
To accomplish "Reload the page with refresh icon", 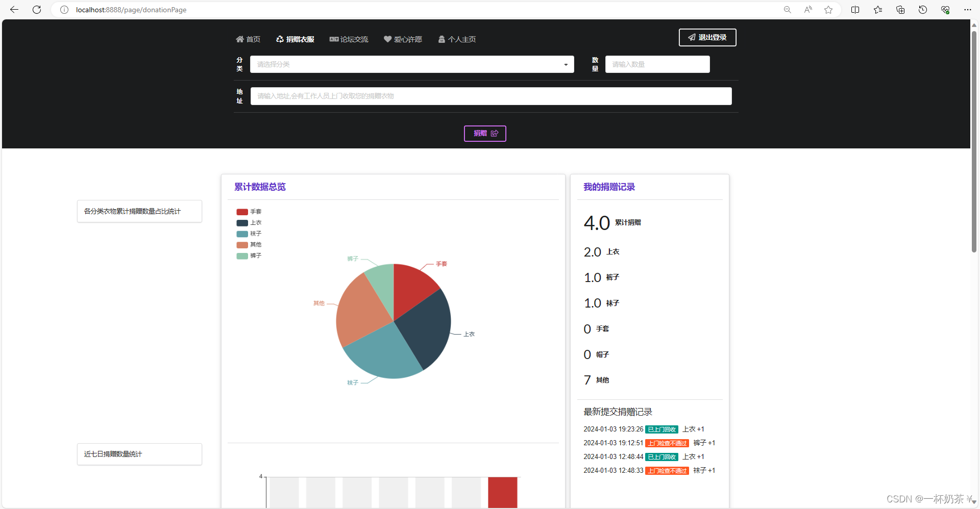I will pos(37,10).
